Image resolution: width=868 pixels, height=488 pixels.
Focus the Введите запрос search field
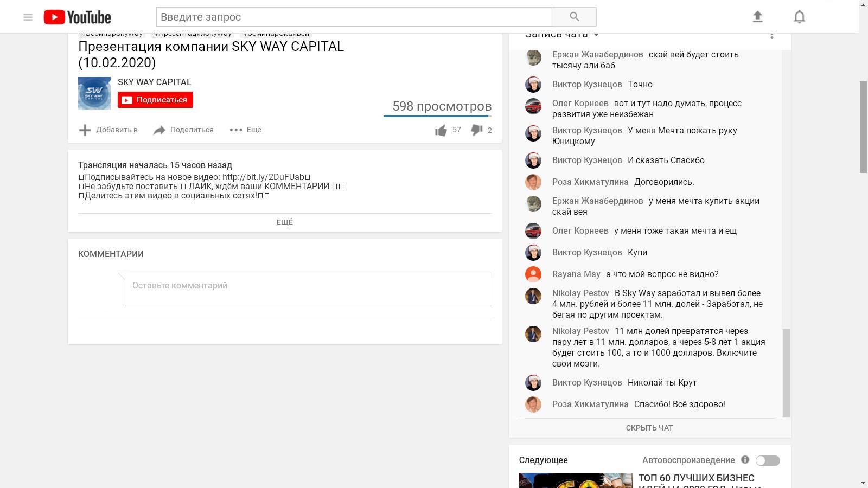[x=354, y=17]
